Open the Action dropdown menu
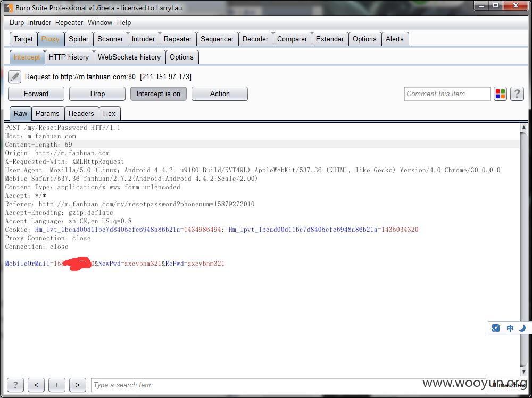This screenshot has height=398, width=532. coord(220,94)
